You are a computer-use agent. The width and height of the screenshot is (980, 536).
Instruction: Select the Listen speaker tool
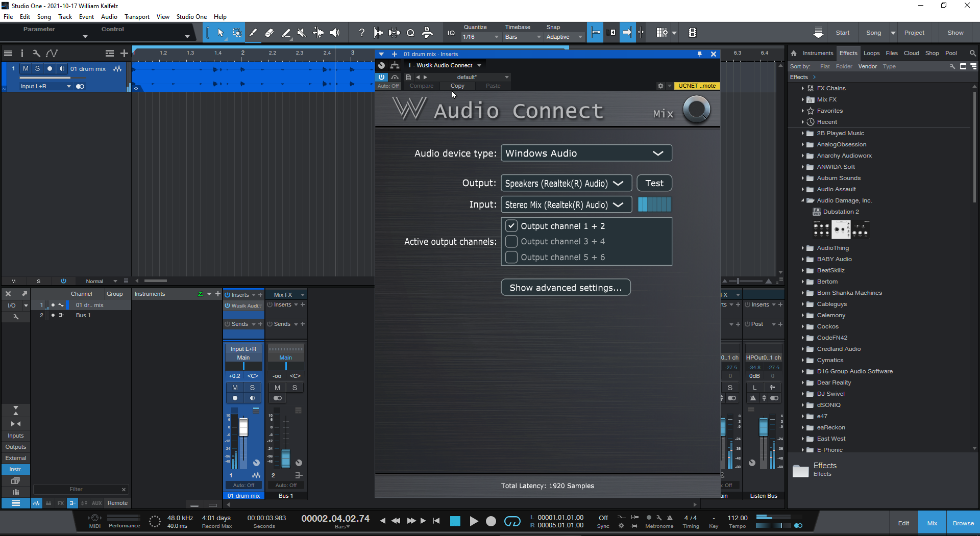pyautogui.click(x=335, y=33)
